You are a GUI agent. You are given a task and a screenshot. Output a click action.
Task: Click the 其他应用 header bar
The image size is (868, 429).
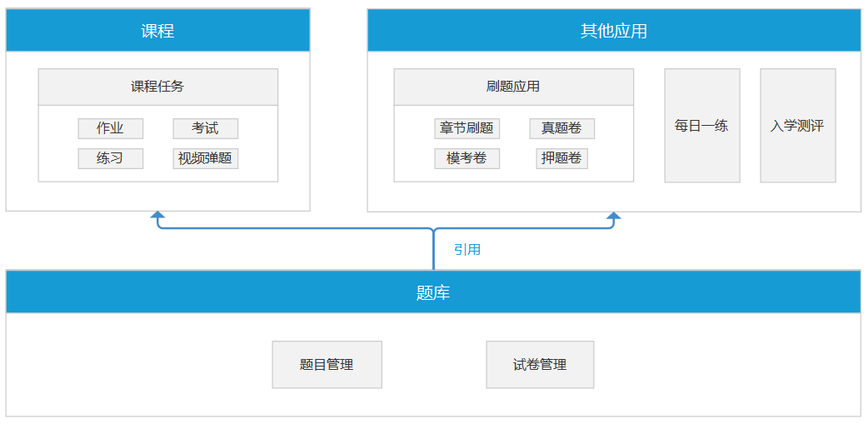point(614,31)
